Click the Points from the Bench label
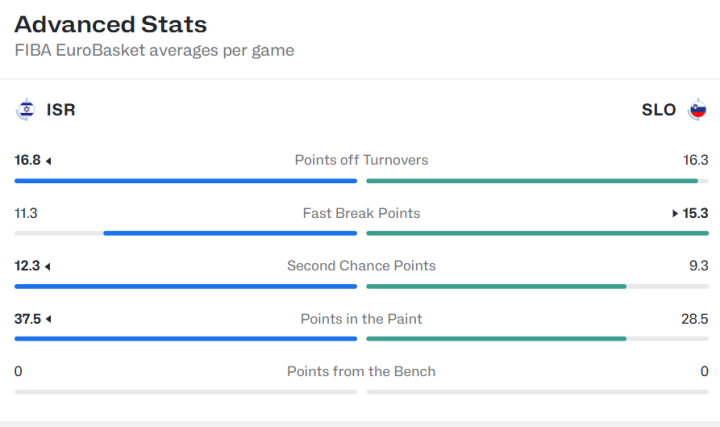This screenshot has height=427, width=720. 361,371
